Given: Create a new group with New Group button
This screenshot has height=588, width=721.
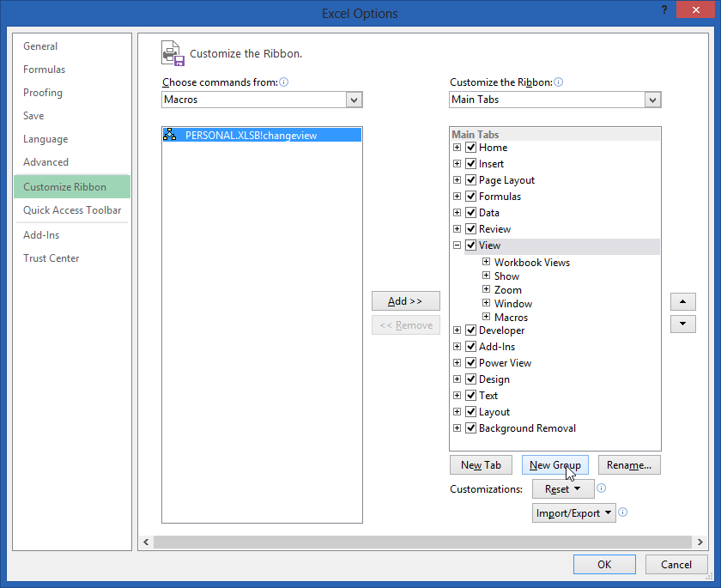Looking at the screenshot, I should tap(554, 464).
